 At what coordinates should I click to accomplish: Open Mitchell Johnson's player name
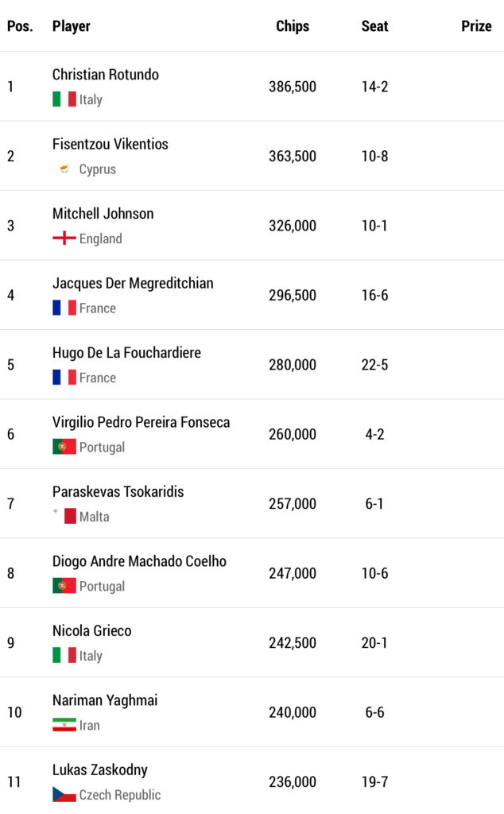pos(103,213)
